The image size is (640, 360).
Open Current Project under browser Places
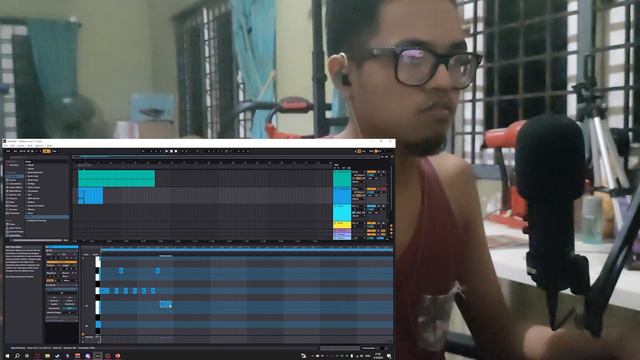point(16,231)
